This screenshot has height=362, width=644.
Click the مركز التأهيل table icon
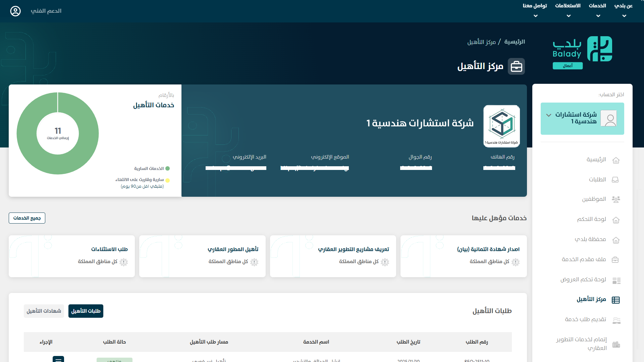click(616, 300)
